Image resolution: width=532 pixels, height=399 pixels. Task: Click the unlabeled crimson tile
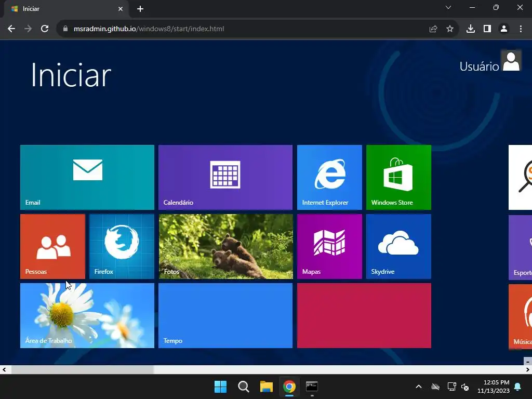click(x=364, y=315)
